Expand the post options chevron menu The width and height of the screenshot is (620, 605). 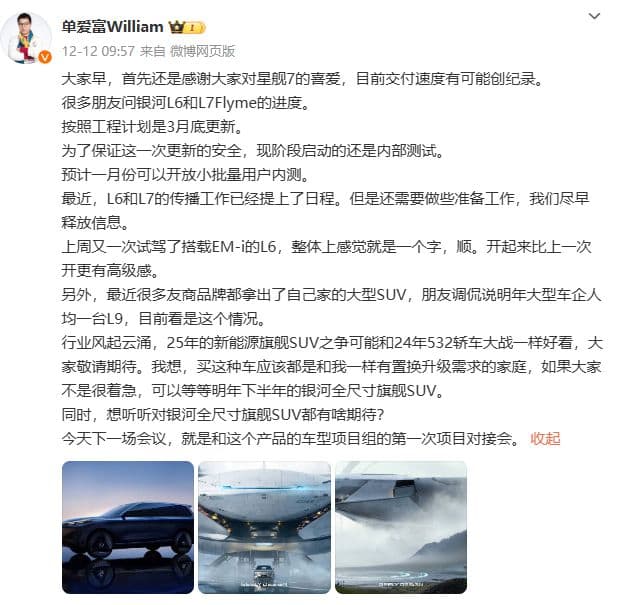tap(594, 16)
